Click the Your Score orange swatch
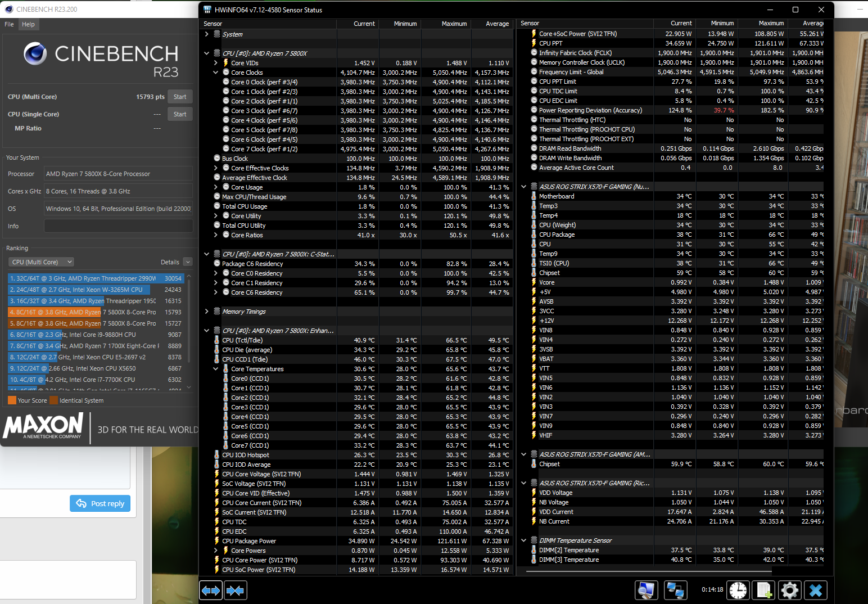 coord(12,400)
